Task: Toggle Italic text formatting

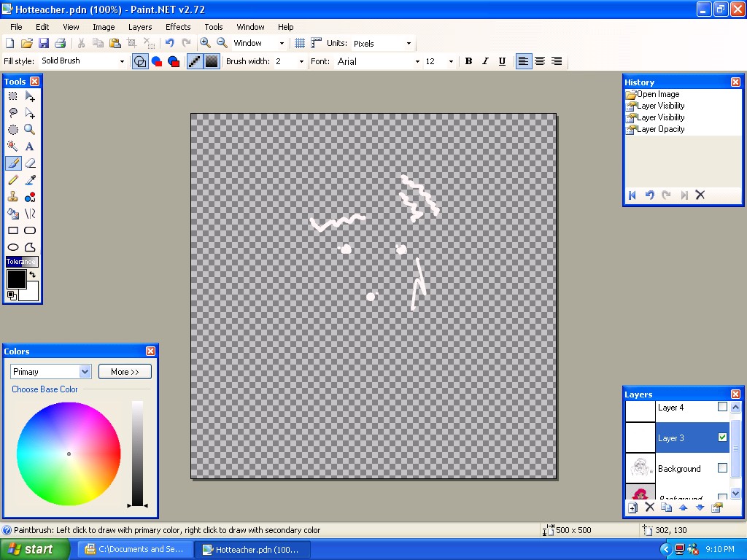Action: pos(485,61)
